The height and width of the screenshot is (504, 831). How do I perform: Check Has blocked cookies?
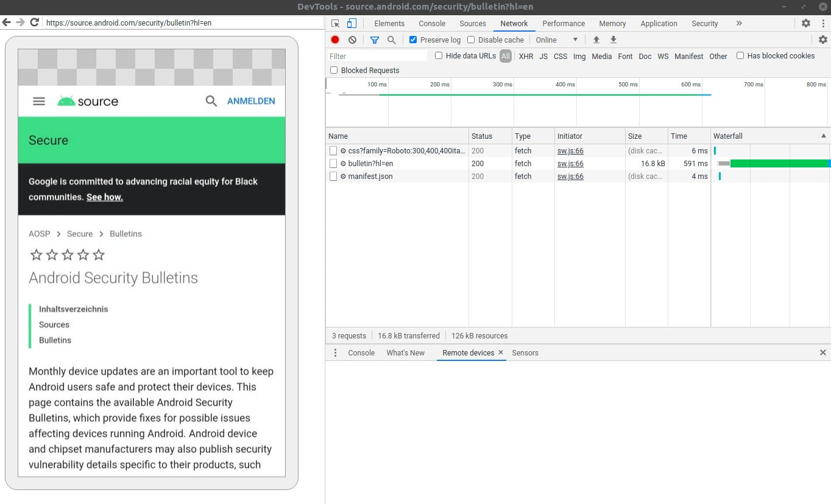click(x=740, y=55)
